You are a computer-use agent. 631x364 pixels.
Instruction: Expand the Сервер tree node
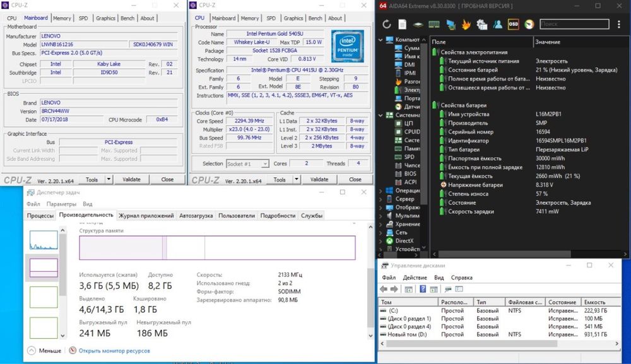pyautogui.click(x=380, y=199)
